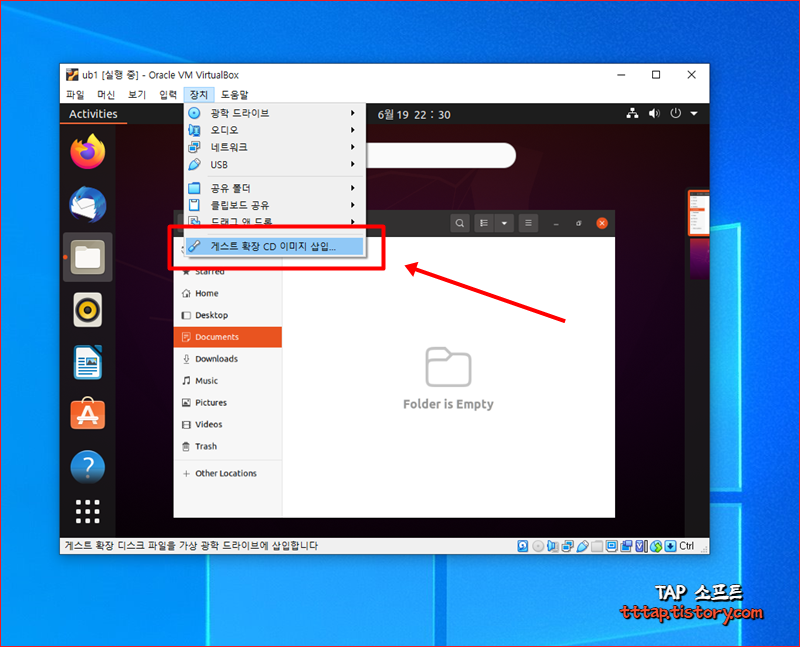Open Rhythmbox music player from dock
This screenshot has width=800, height=647.
88,310
